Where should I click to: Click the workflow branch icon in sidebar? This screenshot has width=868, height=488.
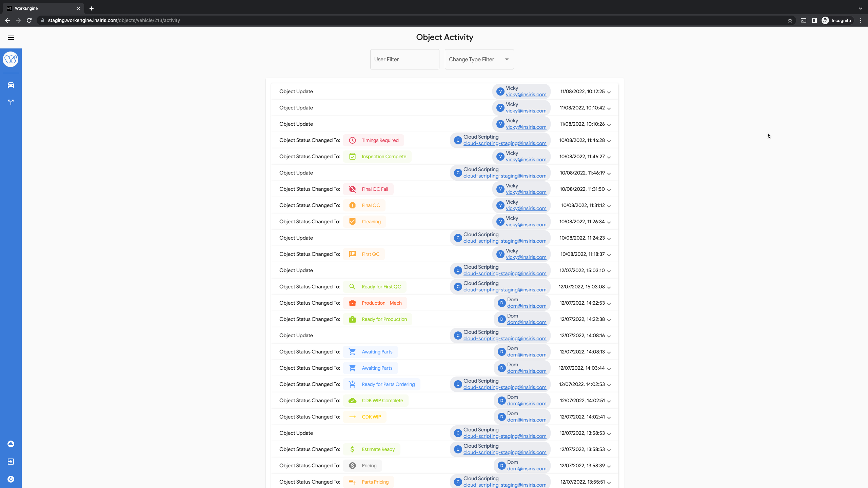(11, 102)
